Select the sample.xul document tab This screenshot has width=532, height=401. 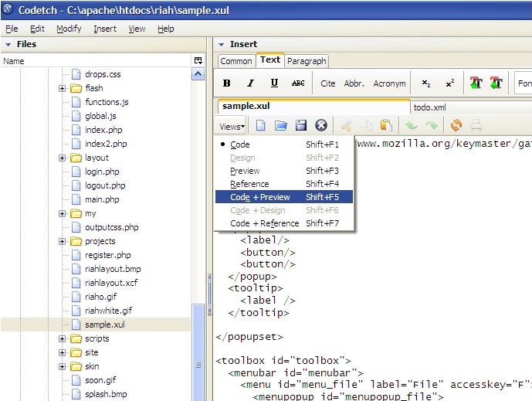point(313,107)
